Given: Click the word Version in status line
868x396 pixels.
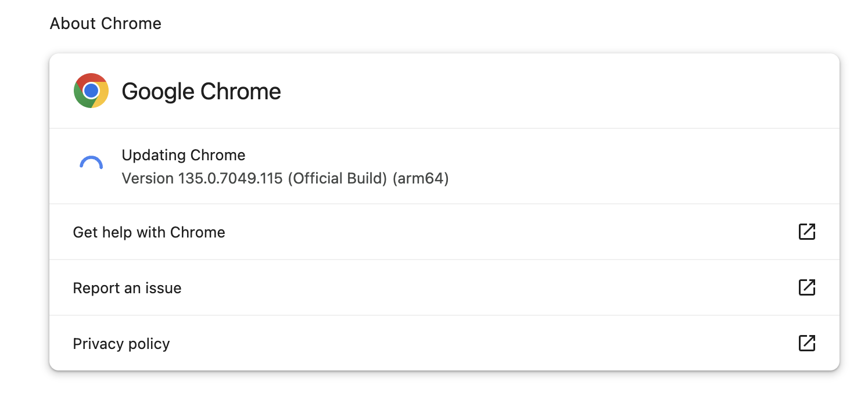Looking at the screenshot, I should tap(148, 178).
